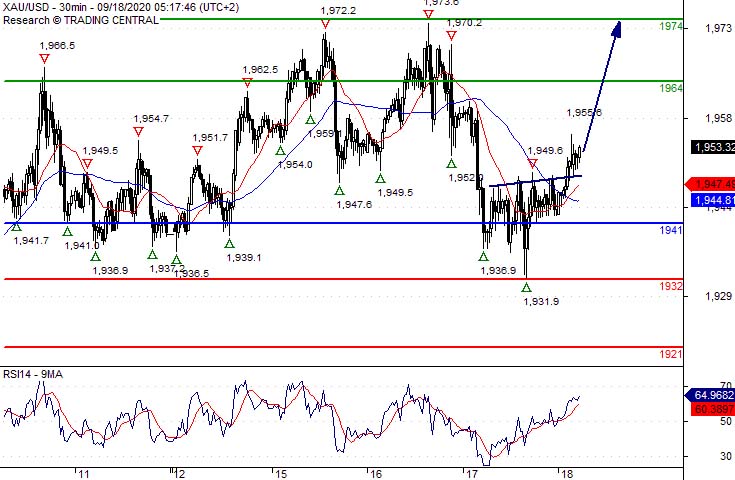The width and height of the screenshot is (735, 480).
Task: Click the 1,972.2 peak price label
Action: (x=338, y=10)
